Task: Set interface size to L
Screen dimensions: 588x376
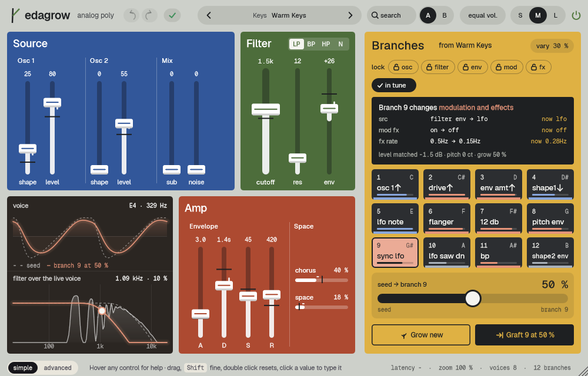Action: coord(556,15)
